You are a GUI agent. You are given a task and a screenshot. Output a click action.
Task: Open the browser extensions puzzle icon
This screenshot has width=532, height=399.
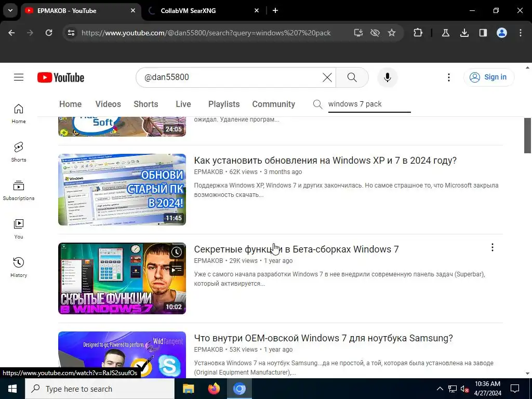418,33
